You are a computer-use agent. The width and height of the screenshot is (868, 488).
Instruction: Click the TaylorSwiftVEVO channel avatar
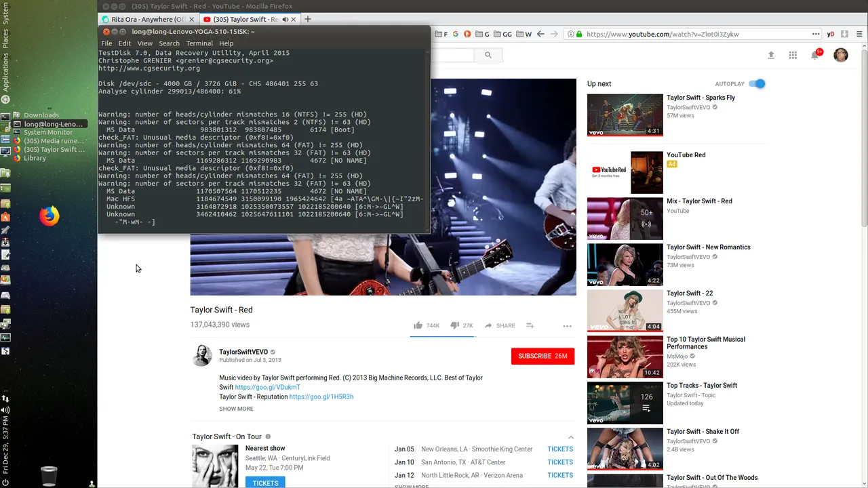201,355
